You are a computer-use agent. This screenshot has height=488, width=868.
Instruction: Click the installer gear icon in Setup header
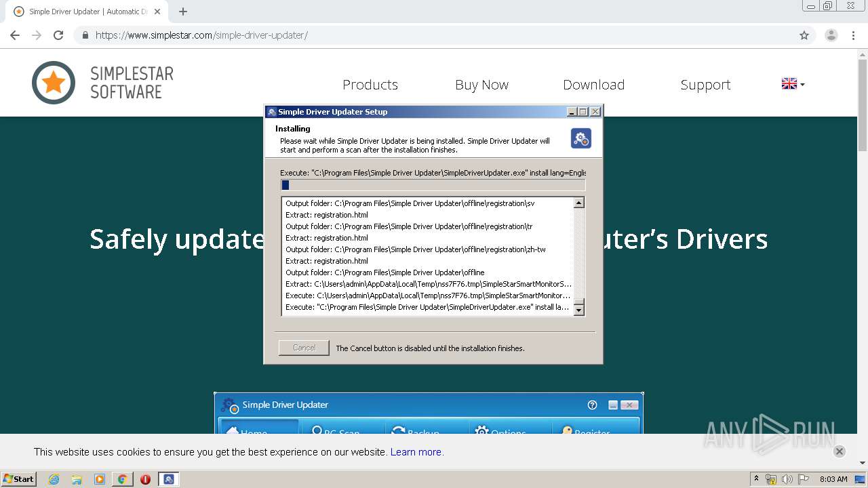(x=580, y=138)
